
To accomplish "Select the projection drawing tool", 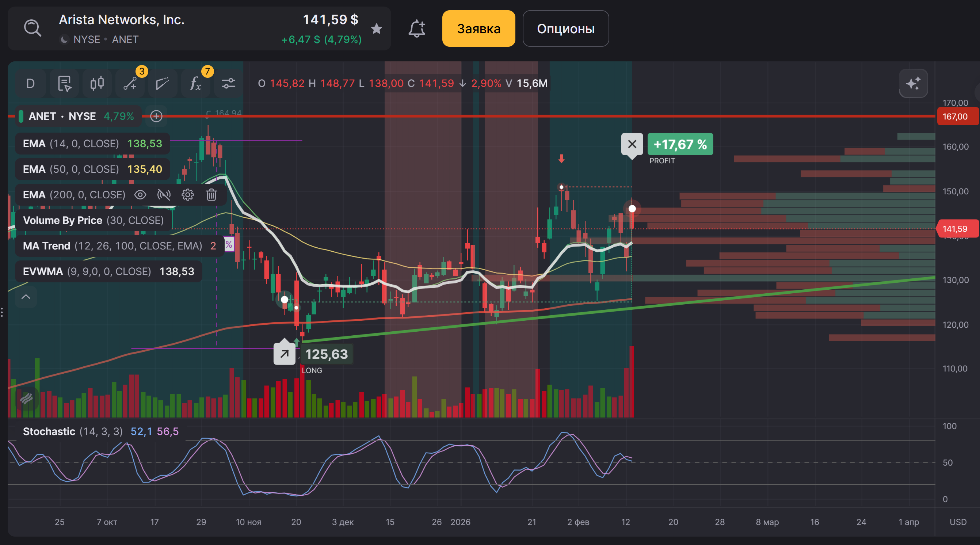I will coord(163,83).
